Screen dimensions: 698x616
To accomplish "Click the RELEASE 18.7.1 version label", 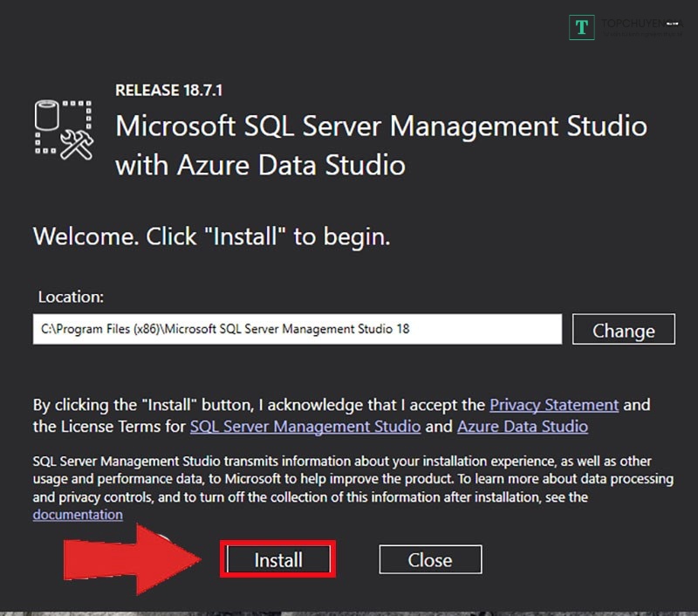I will tap(162, 90).
